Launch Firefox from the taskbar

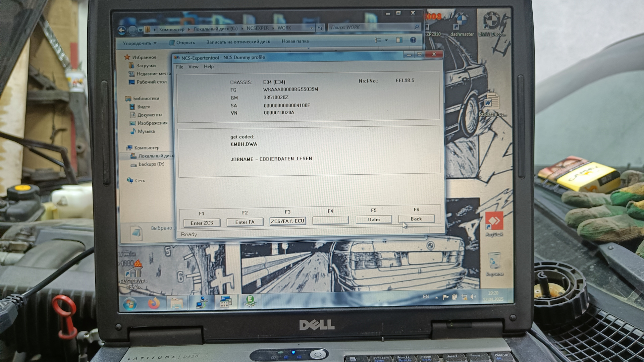pos(154,304)
